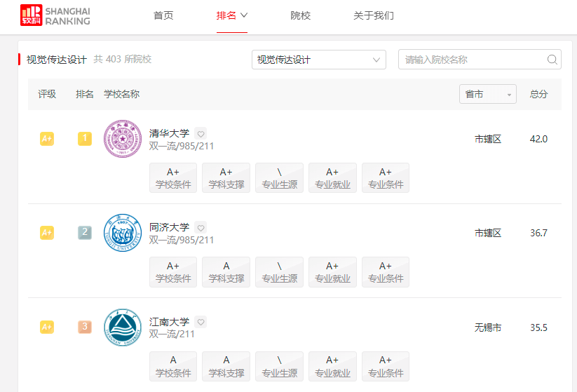Click the 学校名称 column header

point(121,94)
